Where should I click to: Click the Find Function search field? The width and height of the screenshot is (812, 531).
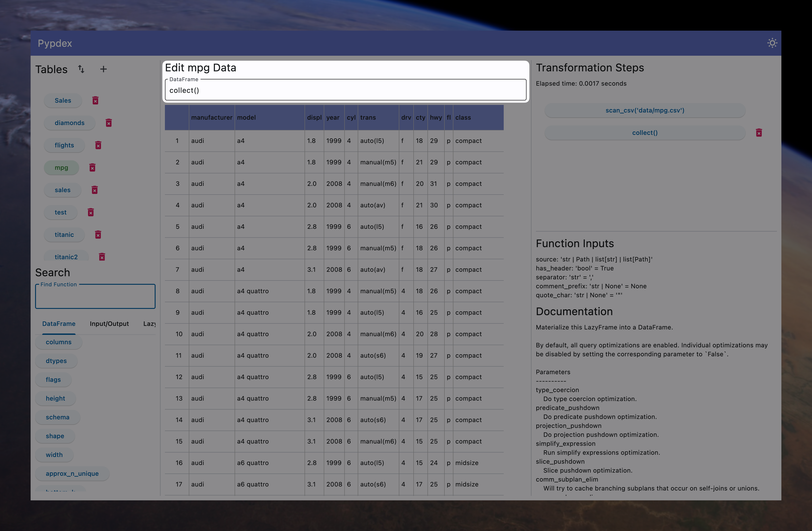coord(95,297)
